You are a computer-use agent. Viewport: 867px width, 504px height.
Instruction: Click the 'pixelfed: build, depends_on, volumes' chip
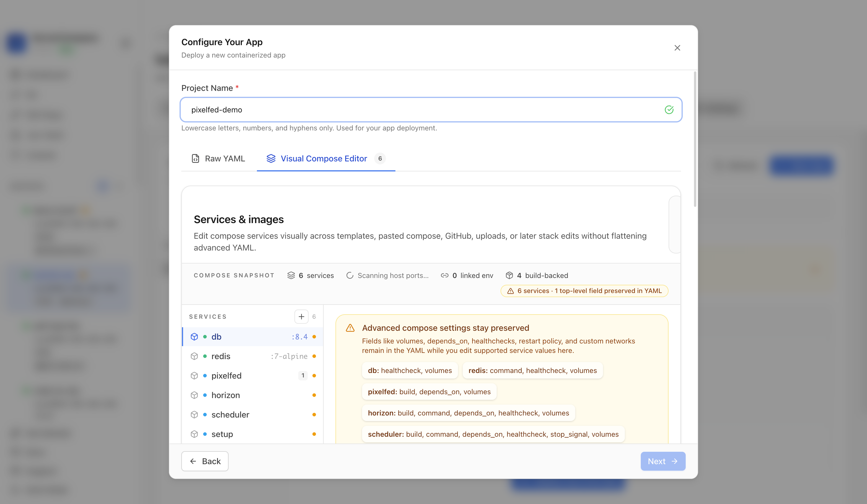(x=429, y=392)
